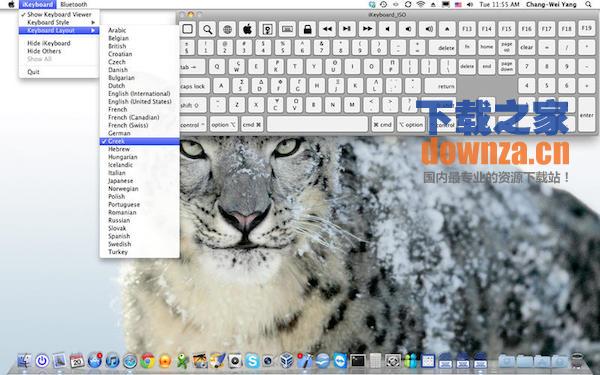Expand the Keyboard Style submenu
The width and height of the screenshot is (600, 375).
coord(59,23)
